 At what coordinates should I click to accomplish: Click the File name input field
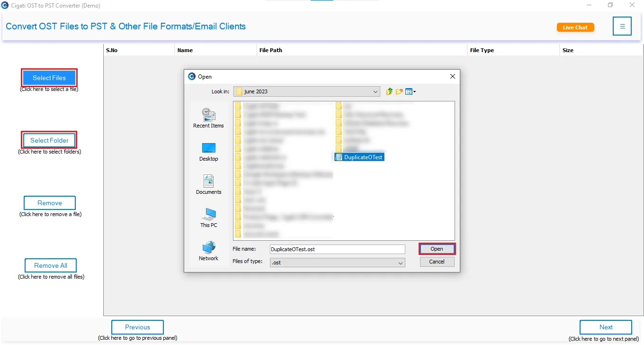click(337, 249)
